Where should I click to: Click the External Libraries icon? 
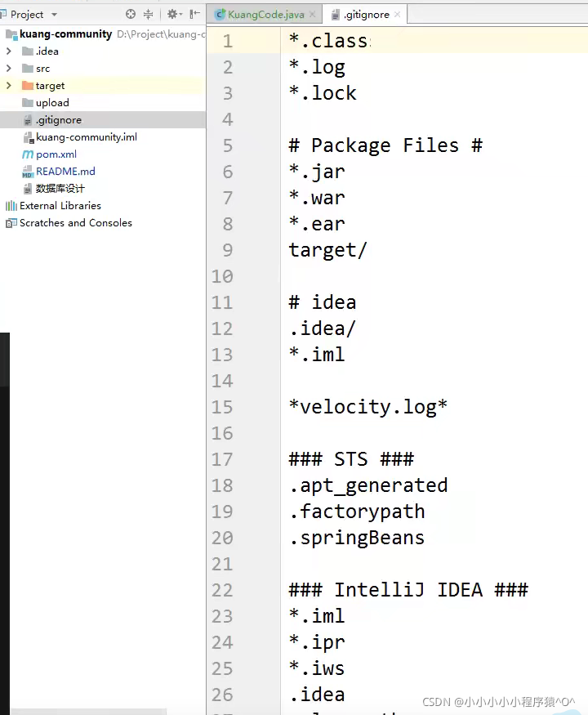point(11,206)
